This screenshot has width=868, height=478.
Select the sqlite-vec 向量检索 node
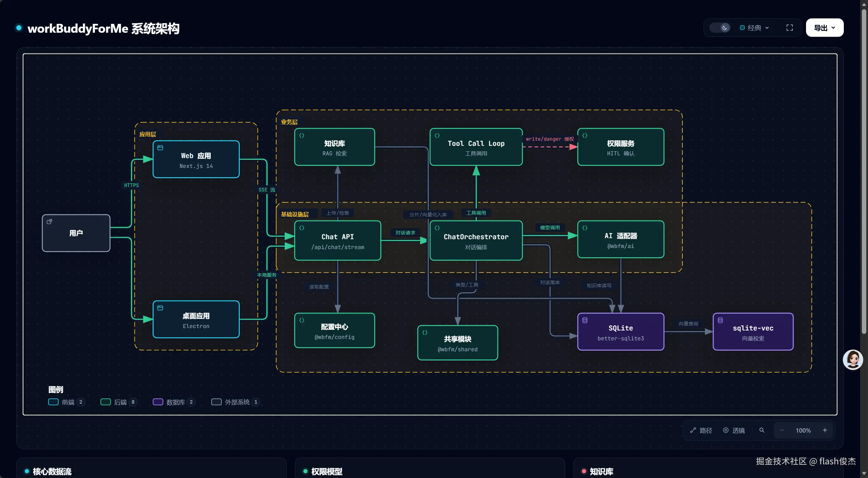tap(753, 332)
